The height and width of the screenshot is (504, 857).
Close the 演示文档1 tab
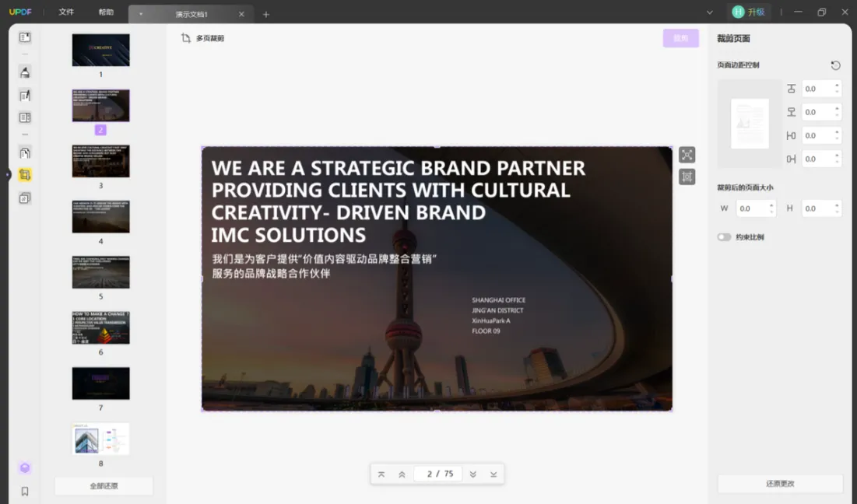pyautogui.click(x=241, y=14)
